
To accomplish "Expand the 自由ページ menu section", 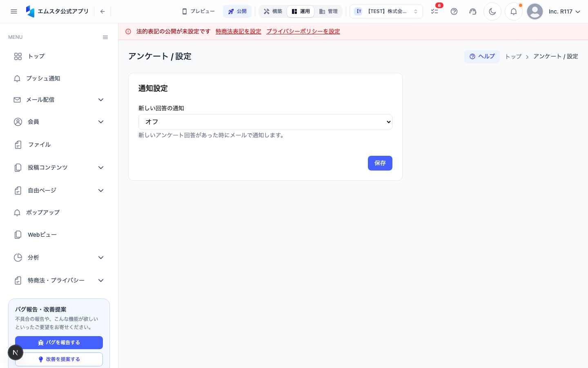I will [x=59, y=191].
